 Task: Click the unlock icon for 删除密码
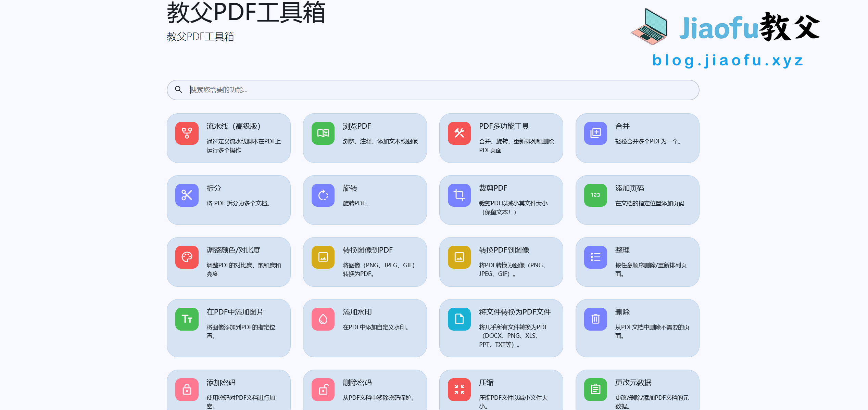[323, 389]
